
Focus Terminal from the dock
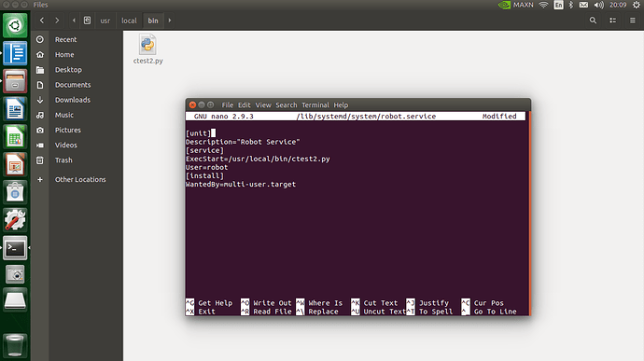[x=15, y=247]
